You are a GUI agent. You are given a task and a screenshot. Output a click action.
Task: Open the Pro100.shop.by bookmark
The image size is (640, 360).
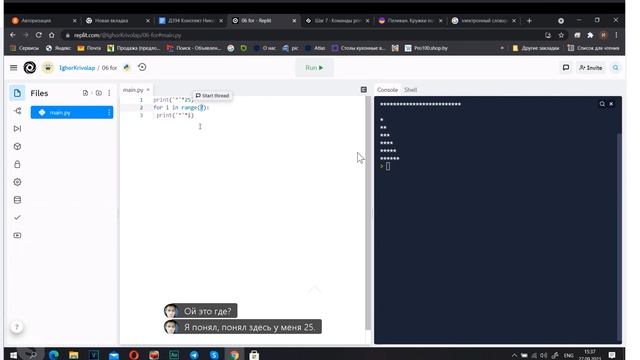[426, 48]
